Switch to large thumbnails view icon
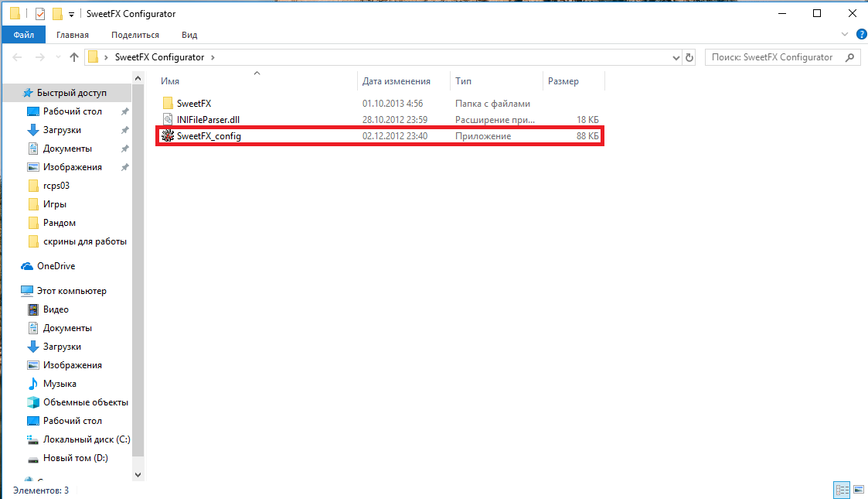The image size is (868, 499). pyautogui.click(x=859, y=490)
